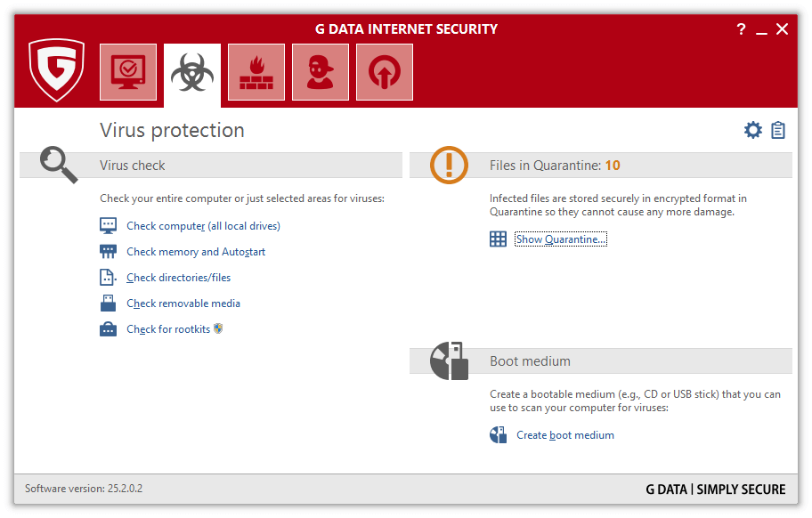The image size is (812, 518).
Task: Open virus protection settings gear
Action: tap(753, 131)
